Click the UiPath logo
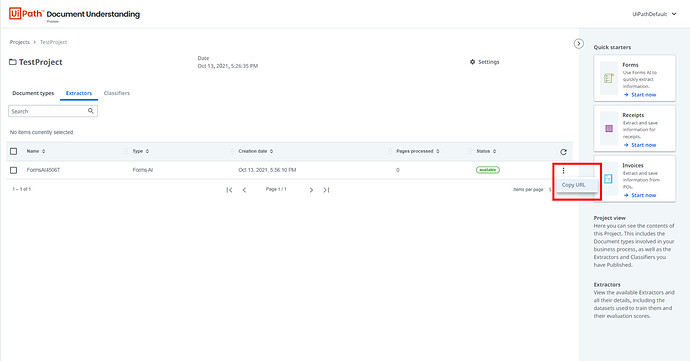This screenshot has width=690, height=361. [x=26, y=14]
